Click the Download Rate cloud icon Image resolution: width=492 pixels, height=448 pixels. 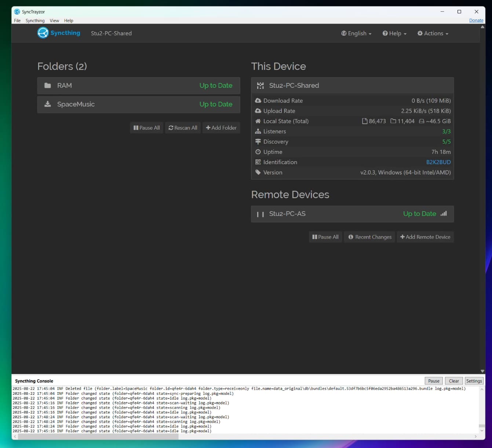pyautogui.click(x=258, y=101)
